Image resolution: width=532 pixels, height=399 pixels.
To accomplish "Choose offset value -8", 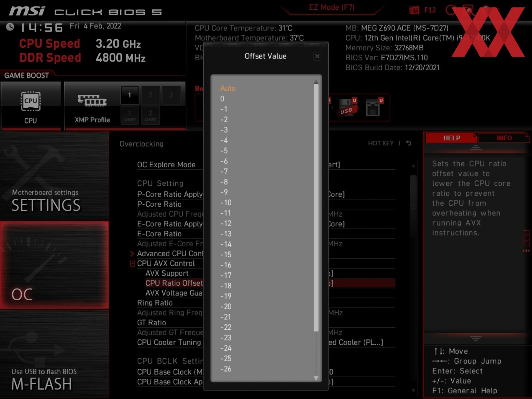I will (224, 182).
